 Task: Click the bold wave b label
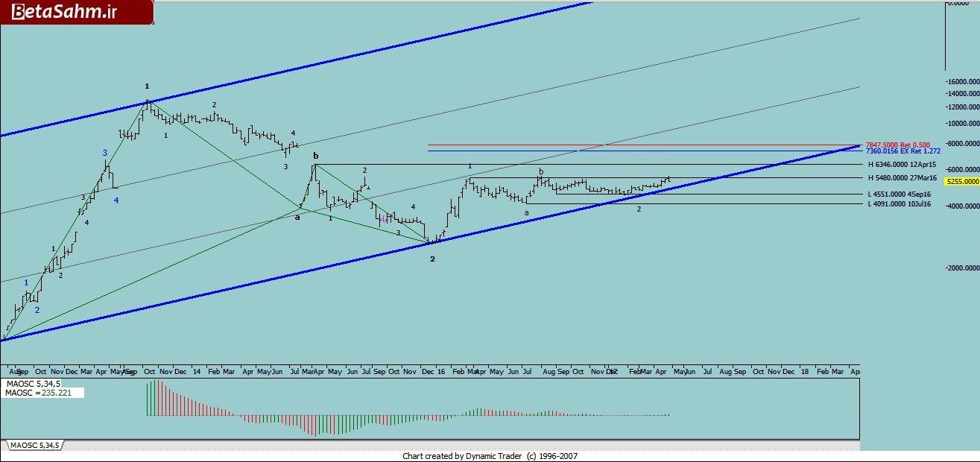(316, 156)
